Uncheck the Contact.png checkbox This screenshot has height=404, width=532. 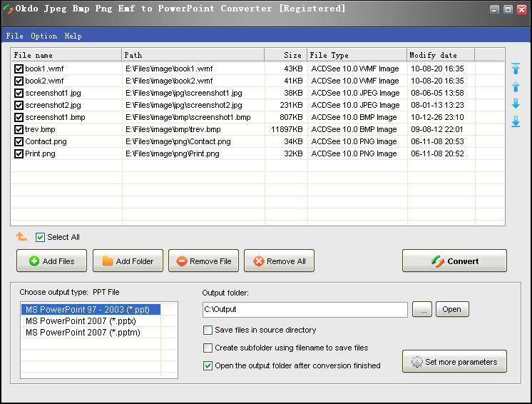coord(19,141)
